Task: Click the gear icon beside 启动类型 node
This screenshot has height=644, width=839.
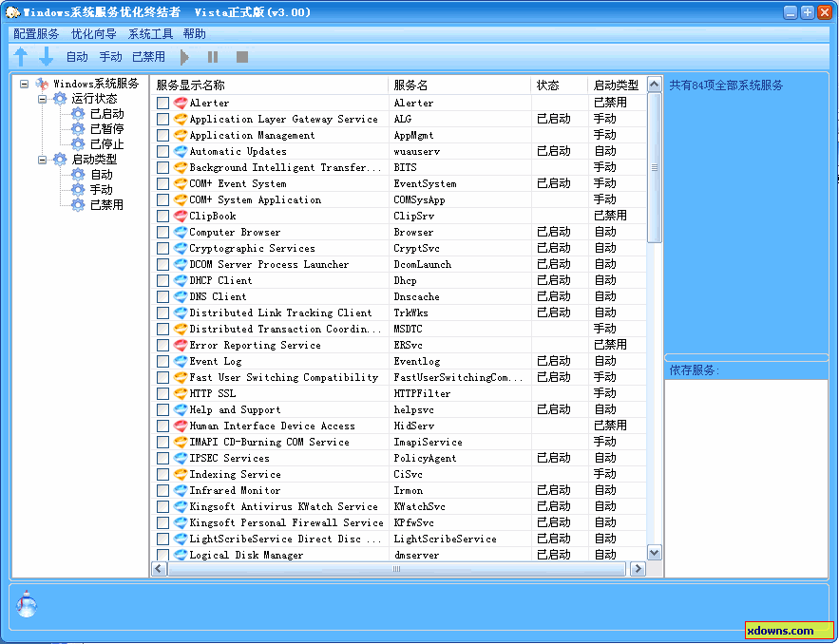Action: point(60,159)
